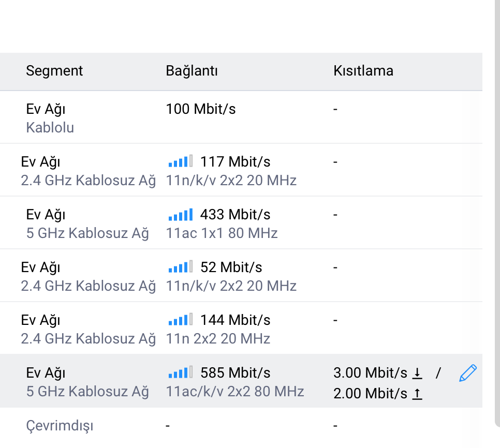Click the vertical scrollbar at the right edge
The height and width of the screenshot is (448, 500).
point(497,213)
